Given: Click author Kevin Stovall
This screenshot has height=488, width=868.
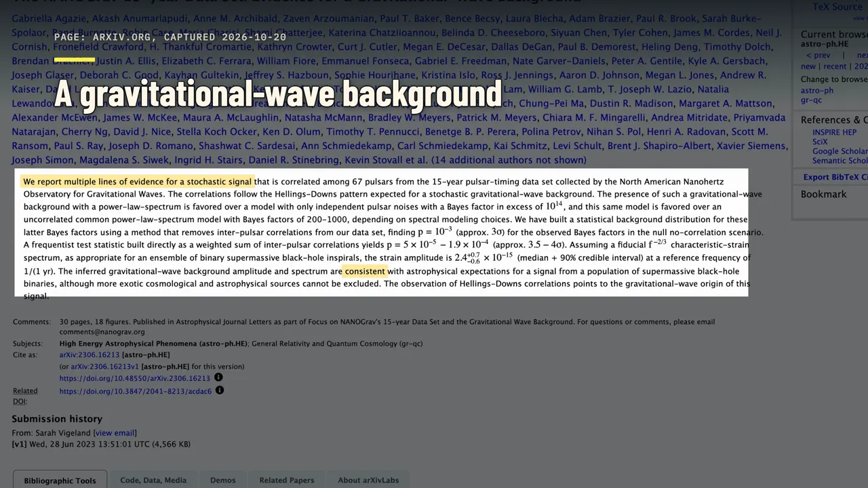Looking at the screenshot, I should click(374, 160).
